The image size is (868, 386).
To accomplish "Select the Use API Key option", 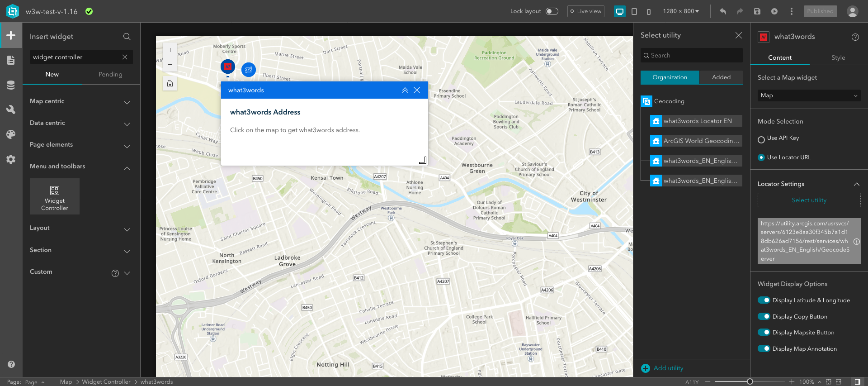I will 761,140.
